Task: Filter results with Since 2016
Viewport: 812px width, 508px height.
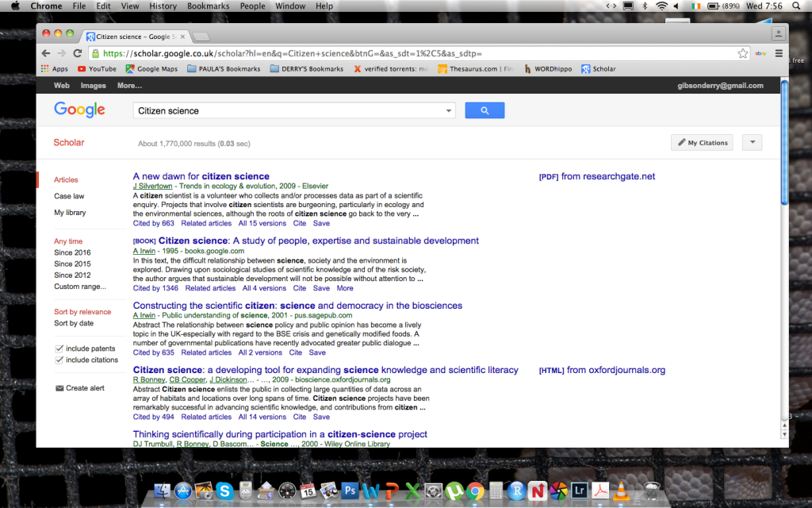Action: [72, 252]
